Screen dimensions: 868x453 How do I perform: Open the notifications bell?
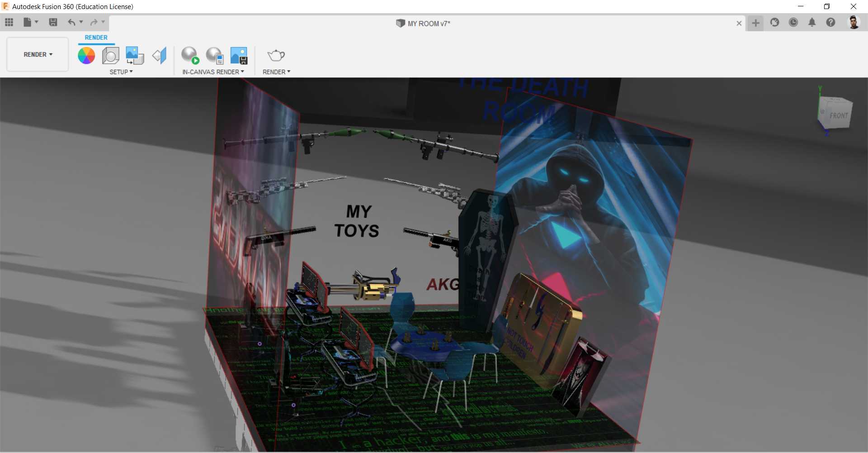coord(812,22)
